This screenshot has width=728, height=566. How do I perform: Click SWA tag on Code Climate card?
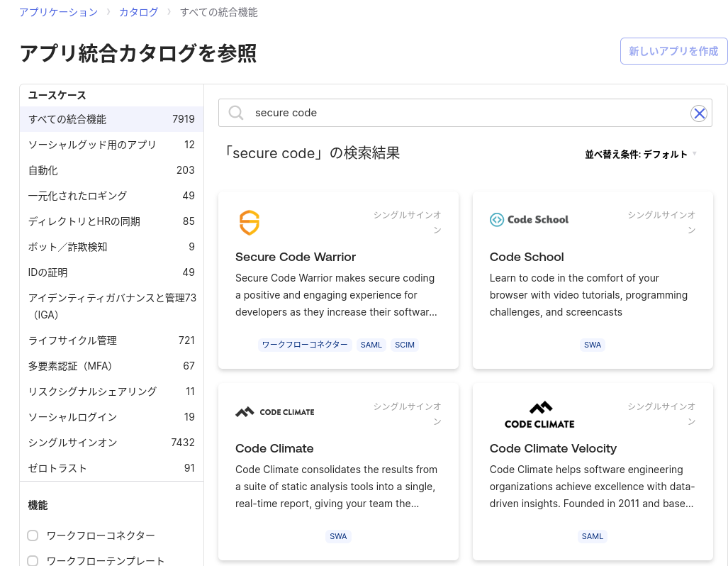(338, 536)
